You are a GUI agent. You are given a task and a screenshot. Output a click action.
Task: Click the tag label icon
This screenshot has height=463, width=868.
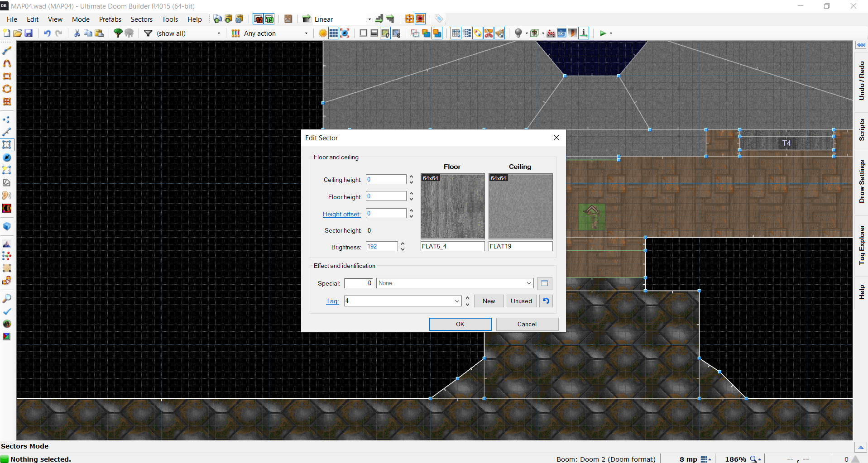(x=439, y=19)
